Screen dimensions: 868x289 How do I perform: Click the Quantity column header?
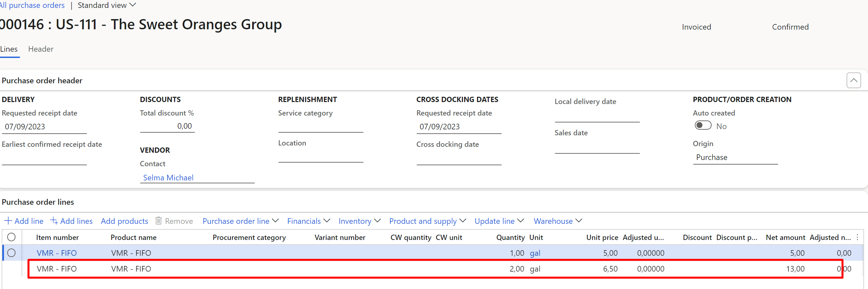(510, 237)
